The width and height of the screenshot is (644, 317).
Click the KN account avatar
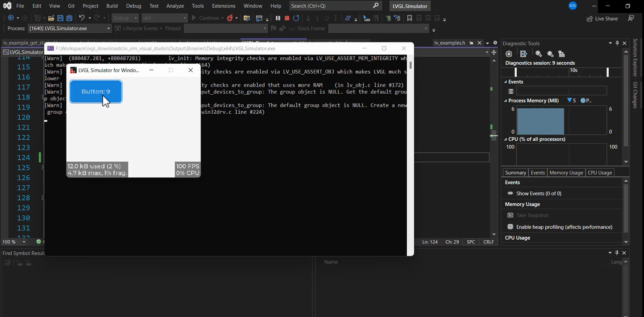[x=573, y=6]
